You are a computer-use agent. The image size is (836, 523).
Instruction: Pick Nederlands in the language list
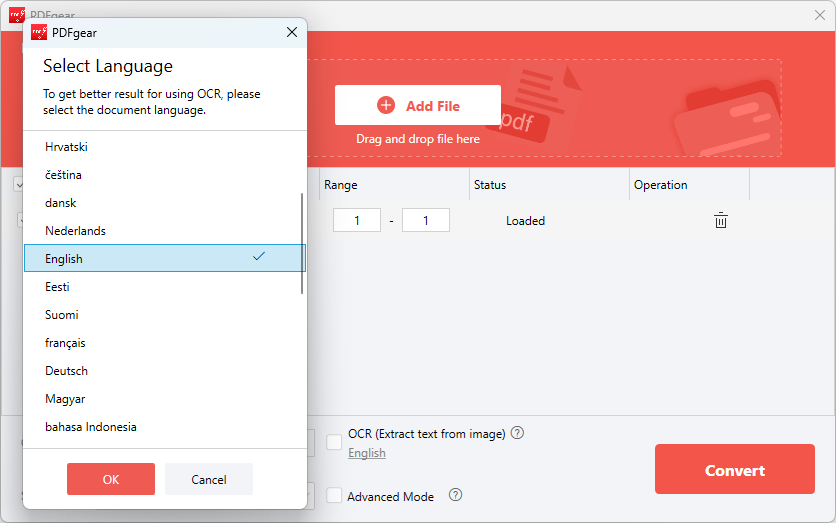[165, 231]
